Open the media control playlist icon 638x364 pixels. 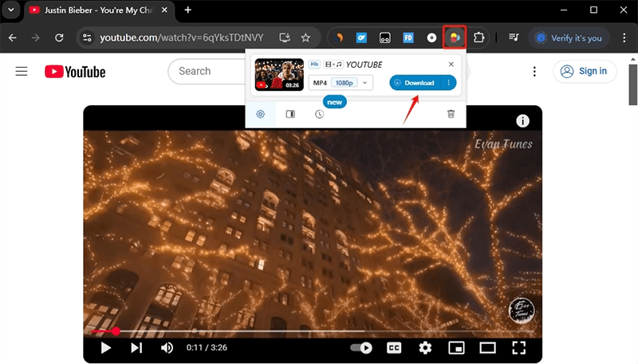click(x=514, y=37)
